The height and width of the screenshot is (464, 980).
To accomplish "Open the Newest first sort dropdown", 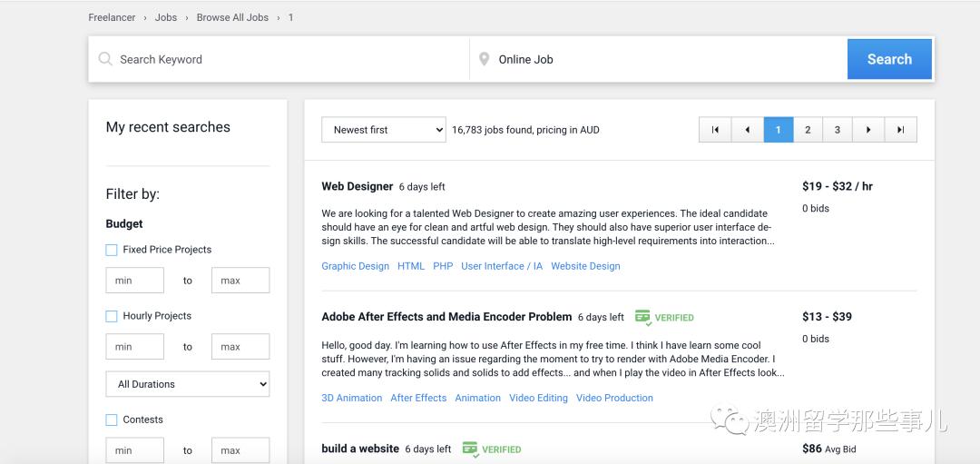I will coord(383,130).
